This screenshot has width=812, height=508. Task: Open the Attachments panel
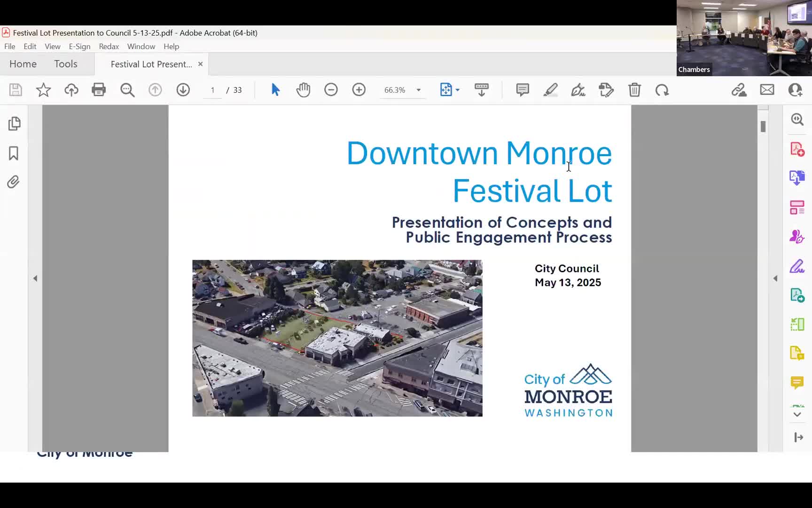[13, 182]
